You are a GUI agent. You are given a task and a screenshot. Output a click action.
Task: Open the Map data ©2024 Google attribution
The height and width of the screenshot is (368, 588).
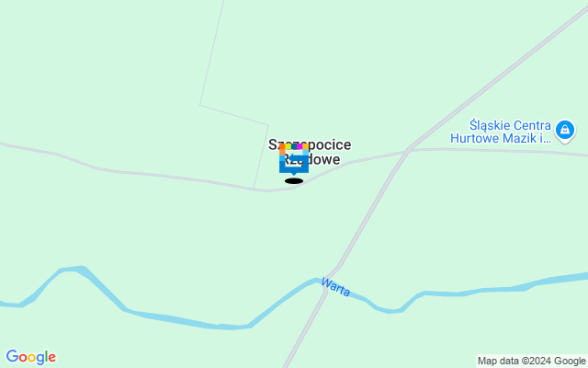[532, 361]
